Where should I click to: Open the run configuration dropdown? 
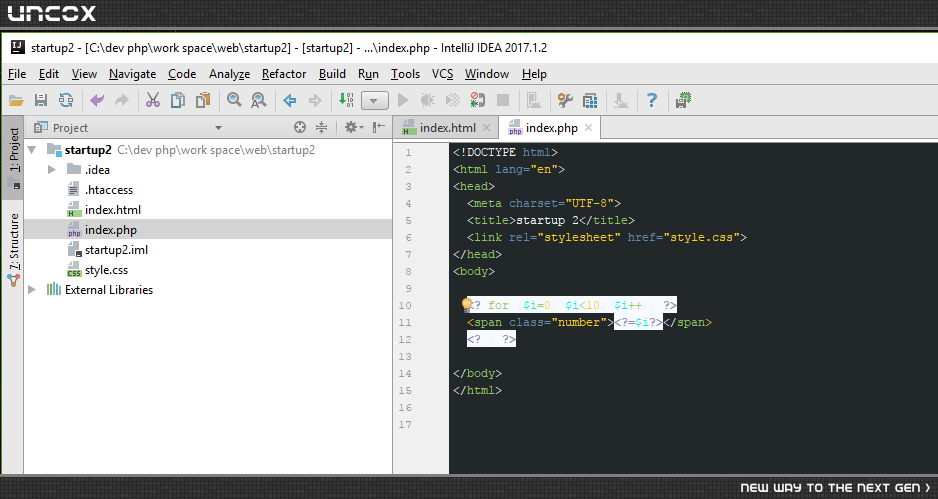[374, 101]
